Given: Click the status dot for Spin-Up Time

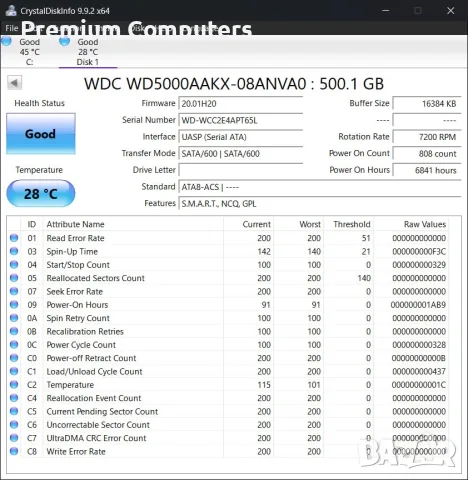Looking at the screenshot, I should (14, 251).
